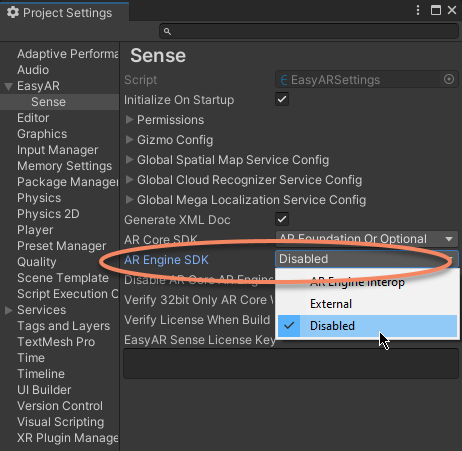
Task: Select the Physics category
Action: [x=39, y=198]
